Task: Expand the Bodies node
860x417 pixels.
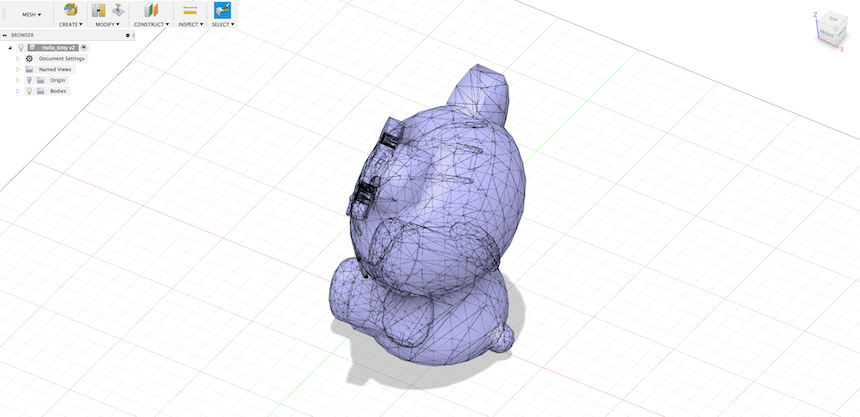Action: [18, 91]
